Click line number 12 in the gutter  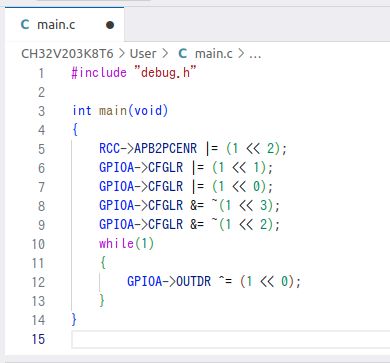tap(38, 282)
